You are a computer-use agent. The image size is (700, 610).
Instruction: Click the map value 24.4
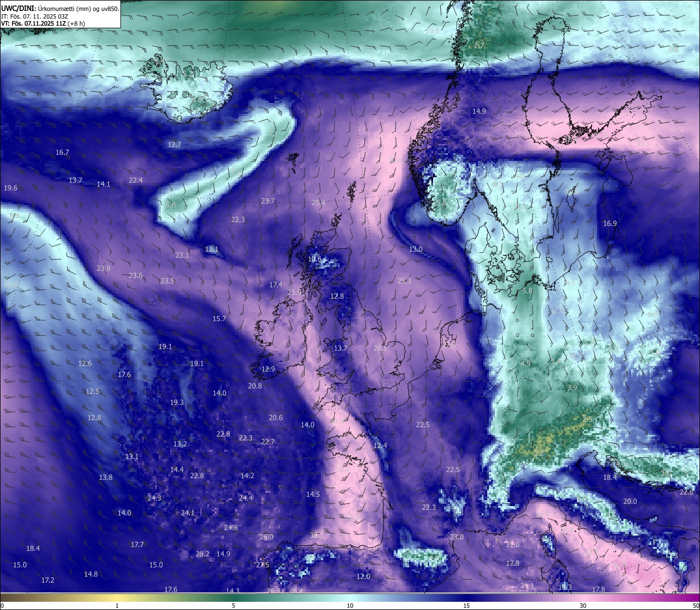pyautogui.click(x=246, y=498)
